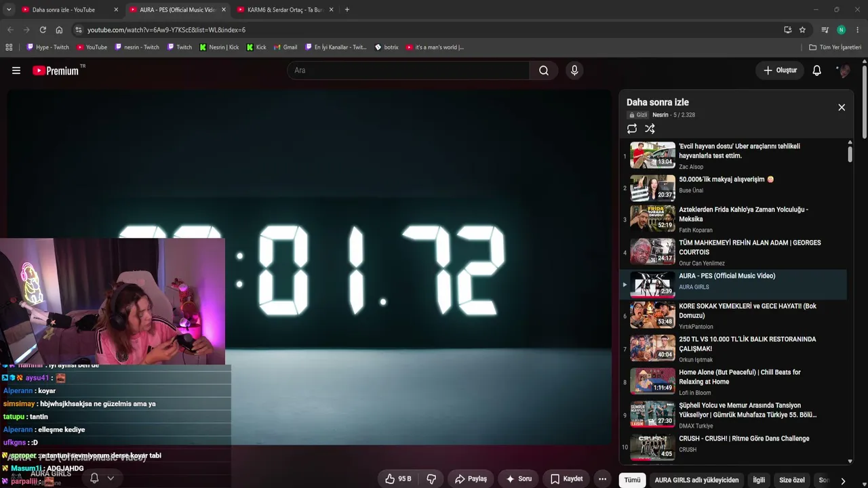Bookmark this page with the star

tap(802, 30)
